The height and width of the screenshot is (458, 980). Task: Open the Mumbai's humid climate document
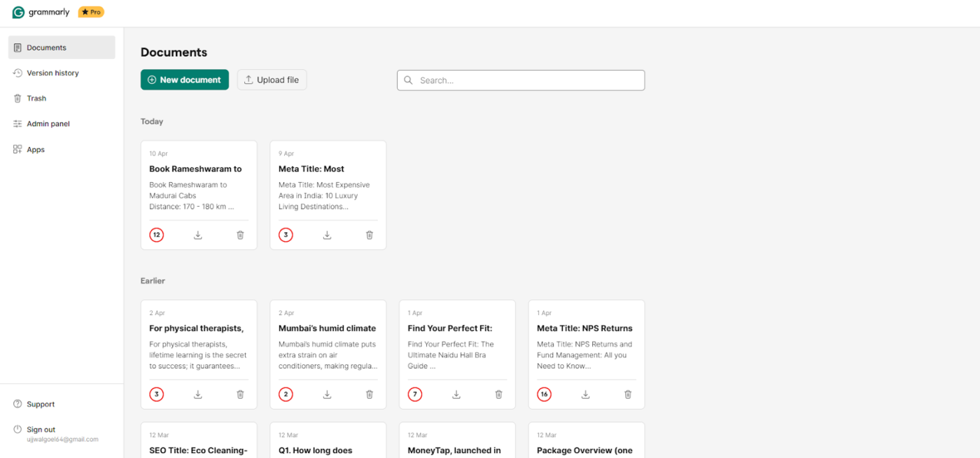(328, 354)
